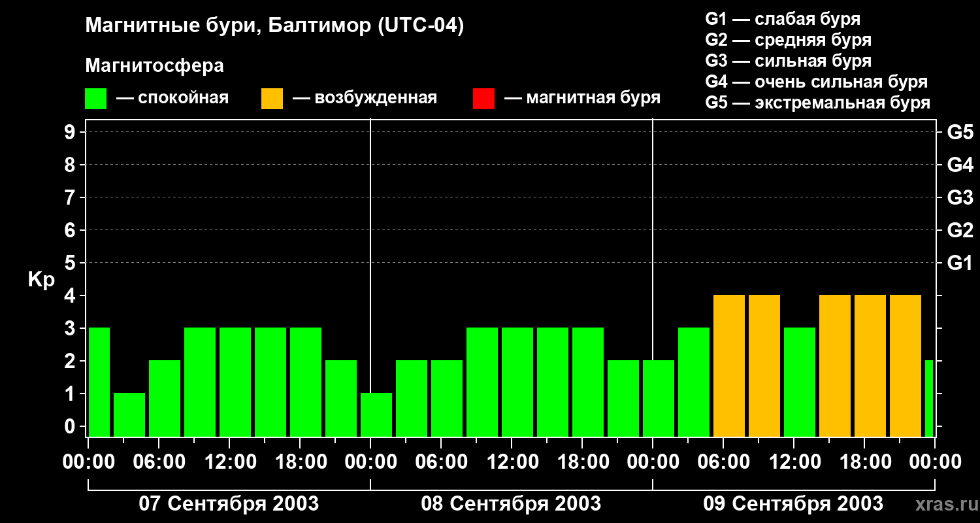Click the '0' value on Kp axis
This screenshot has height=523, width=980.
[x=71, y=426]
